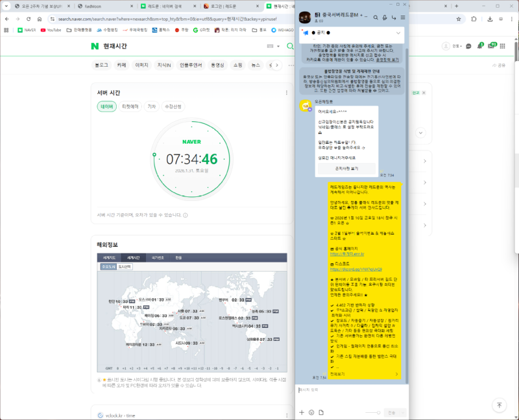Click the scroll-to-top arrow button on page
Viewport: 519px width, 420px height.
pyautogui.click(x=499, y=405)
